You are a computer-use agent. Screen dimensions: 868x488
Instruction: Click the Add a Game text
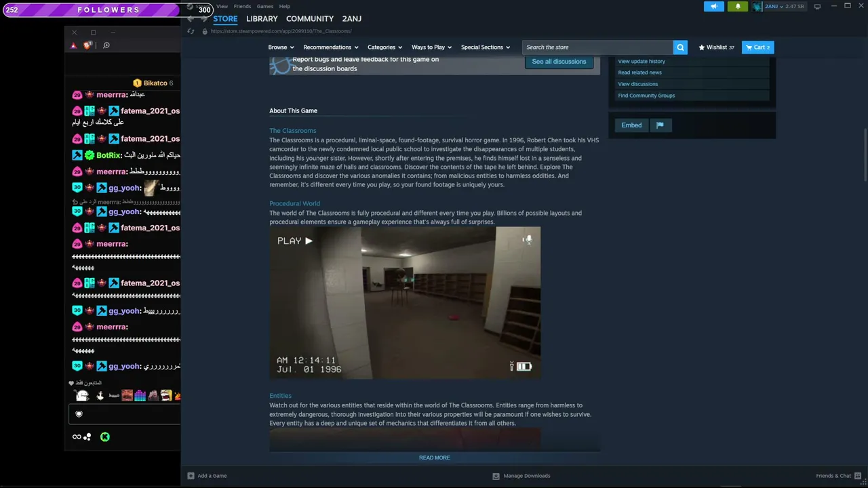pyautogui.click(x=212, y=476)
